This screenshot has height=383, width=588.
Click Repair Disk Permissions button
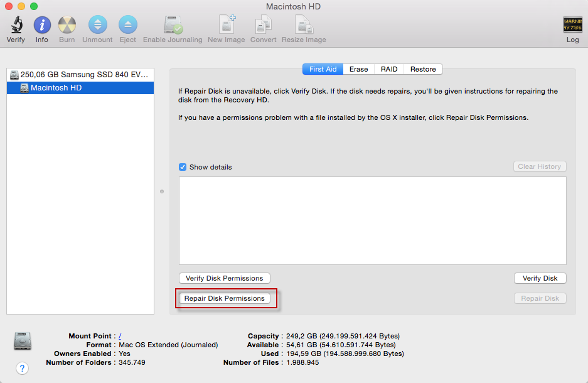coord(224,298)
